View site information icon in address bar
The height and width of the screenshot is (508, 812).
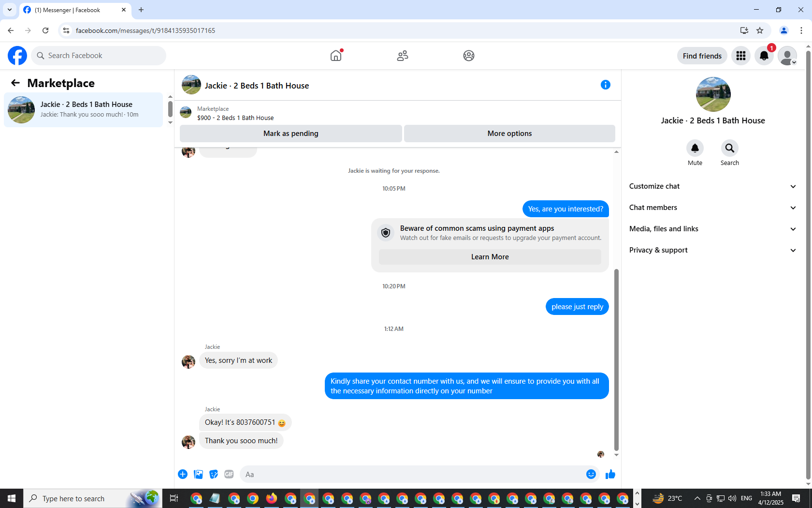click(x=66, y=30)
